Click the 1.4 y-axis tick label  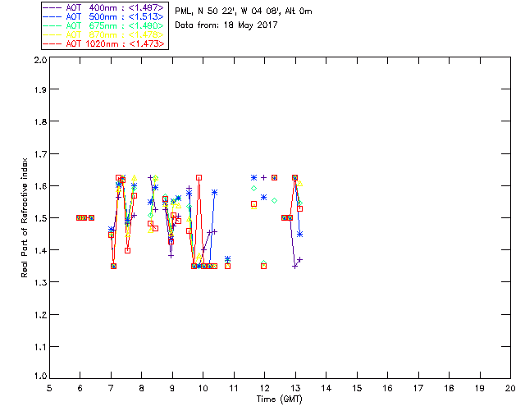[40, 250]
